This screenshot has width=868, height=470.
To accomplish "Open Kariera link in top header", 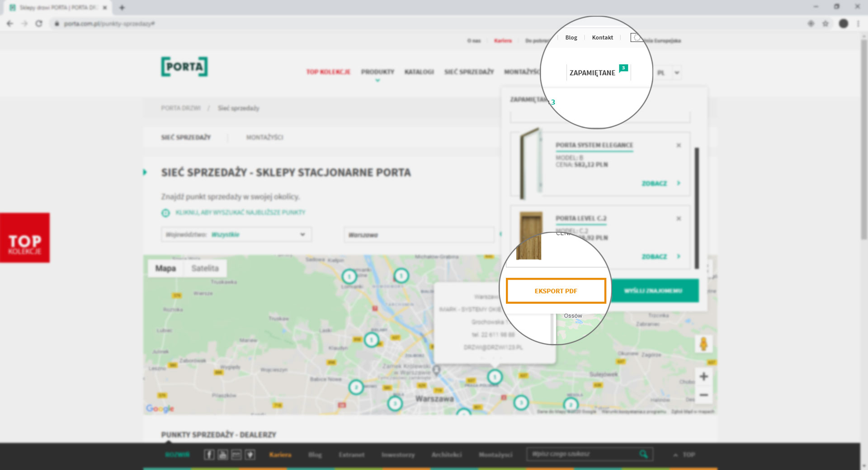I will coord(503,41).
